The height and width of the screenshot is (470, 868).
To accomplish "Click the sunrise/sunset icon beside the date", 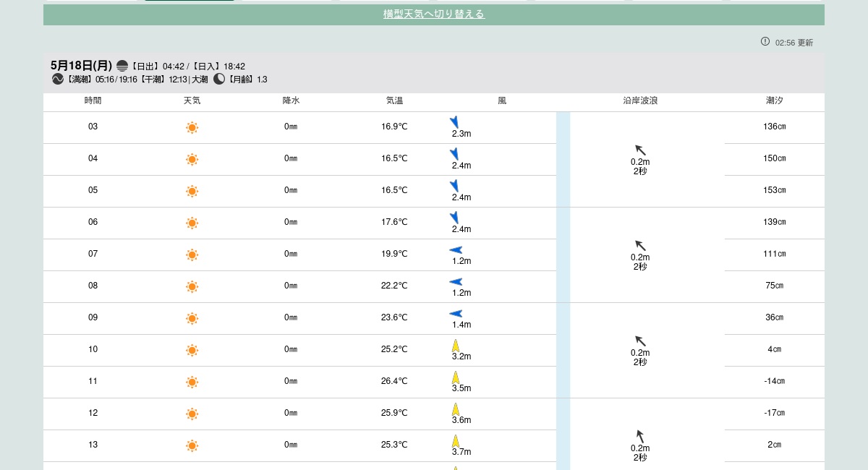I will (122, 66).
